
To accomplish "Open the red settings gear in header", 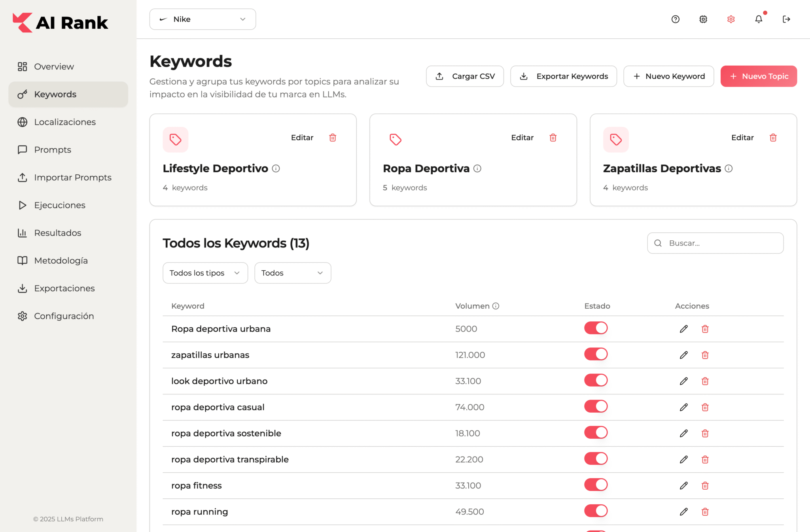I will pos(731,19).
